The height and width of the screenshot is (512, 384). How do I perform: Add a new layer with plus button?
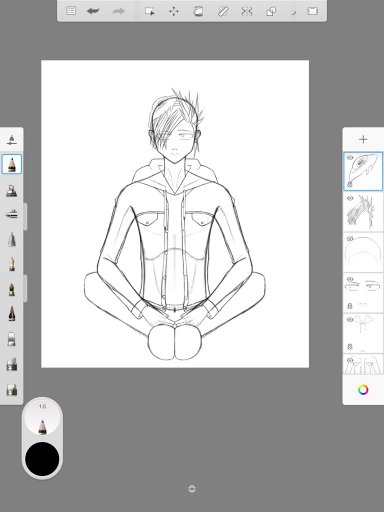[x=363, y=139]
